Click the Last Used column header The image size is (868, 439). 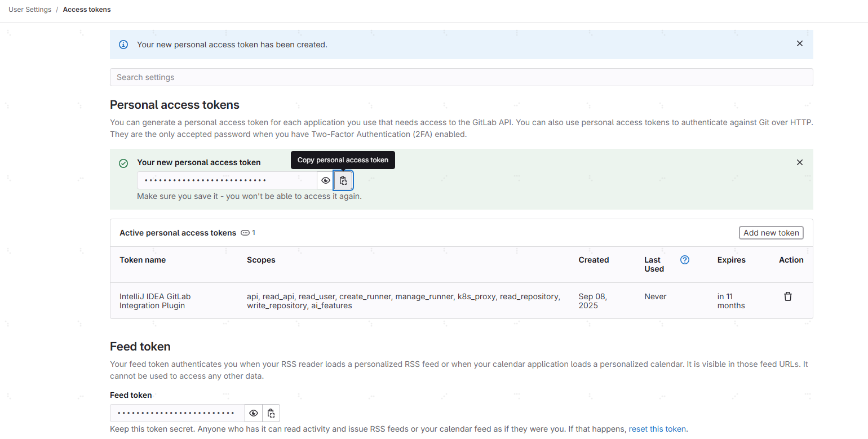pos(654,264)
